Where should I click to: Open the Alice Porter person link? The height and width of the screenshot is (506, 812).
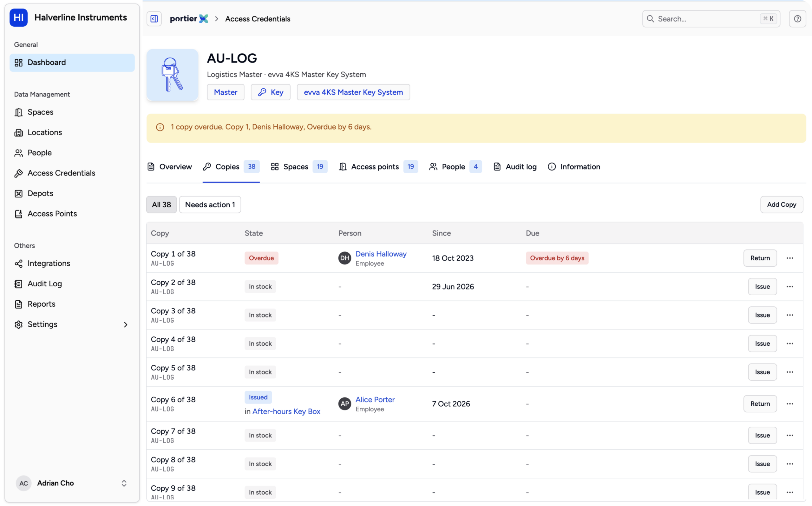[x=375, y=400]
